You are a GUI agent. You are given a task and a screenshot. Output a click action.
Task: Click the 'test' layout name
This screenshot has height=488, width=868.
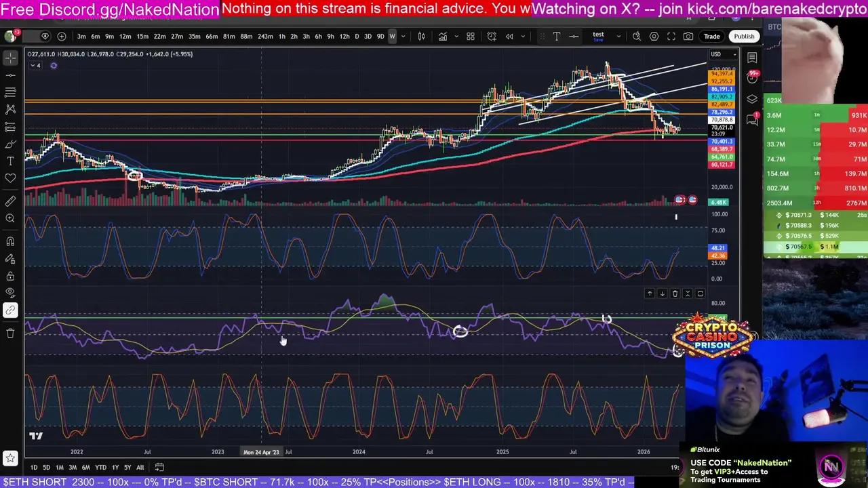pyautogui.click(x=598, y=35)
